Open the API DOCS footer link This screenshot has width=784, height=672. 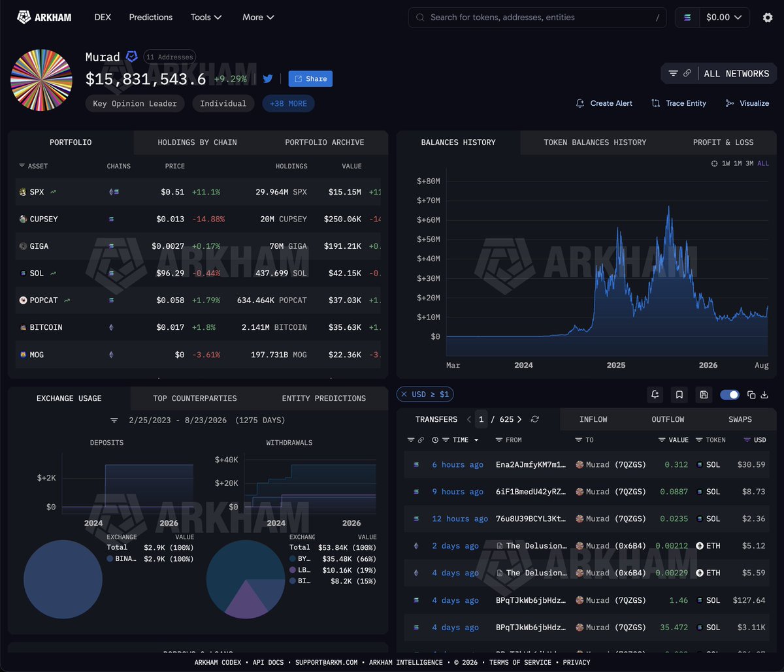[267, 662]
